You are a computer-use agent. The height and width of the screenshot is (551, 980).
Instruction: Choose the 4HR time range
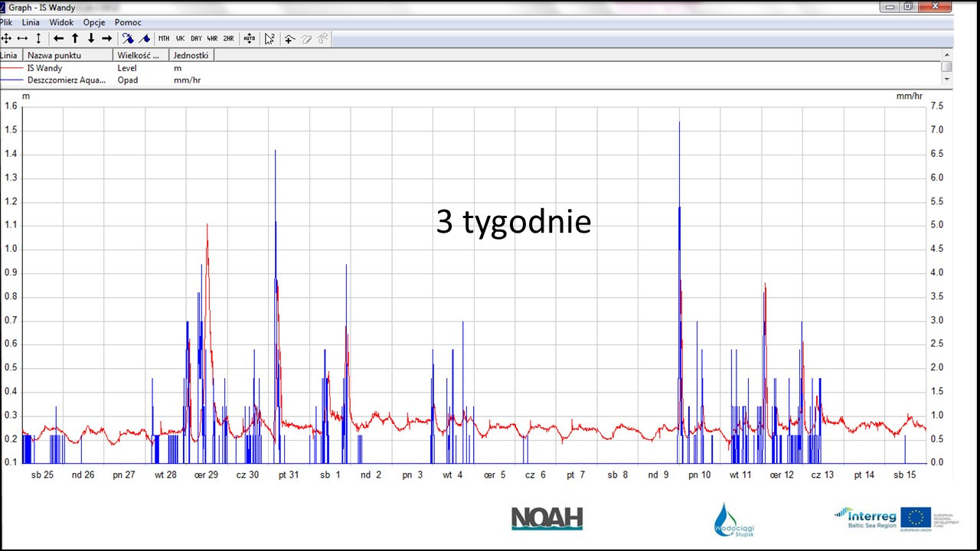[212, 38]
